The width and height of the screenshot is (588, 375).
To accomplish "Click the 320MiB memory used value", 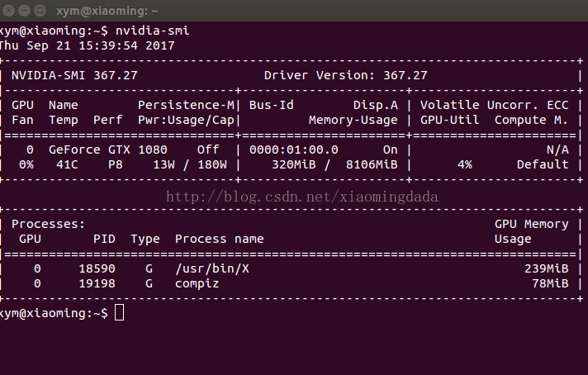I will 294,164.
